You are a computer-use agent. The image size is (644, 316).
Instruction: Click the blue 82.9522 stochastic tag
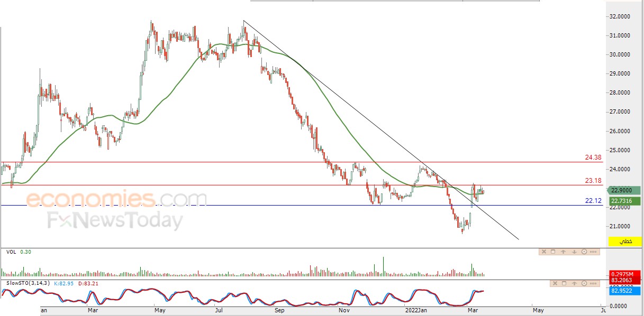(x=625, y=291)
